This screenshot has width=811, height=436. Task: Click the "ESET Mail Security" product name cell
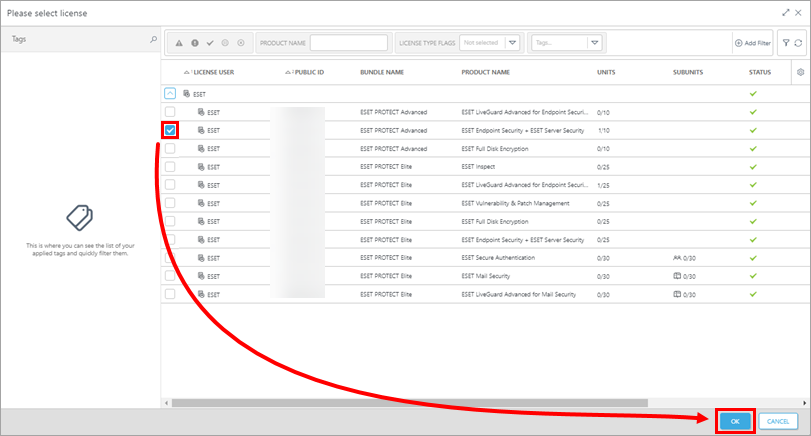pos(486,276)
